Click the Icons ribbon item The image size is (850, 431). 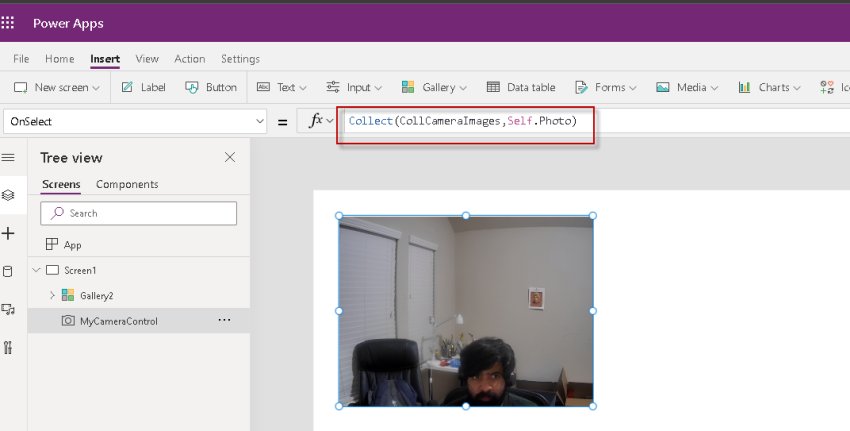(x=834, y=87)
